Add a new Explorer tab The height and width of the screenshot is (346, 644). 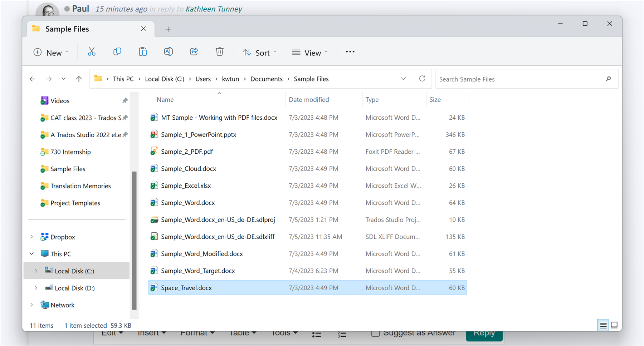tap(168, 29)
